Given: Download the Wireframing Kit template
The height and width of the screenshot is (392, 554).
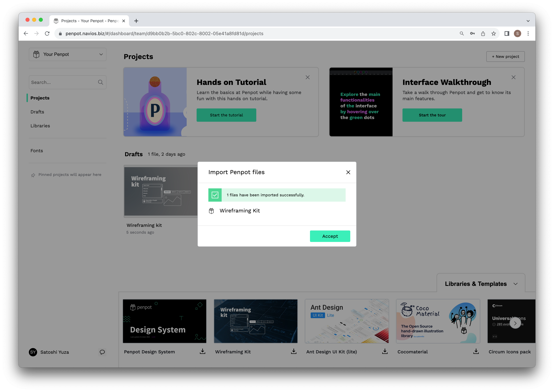Looking at the screenshot, I should 293,351.
